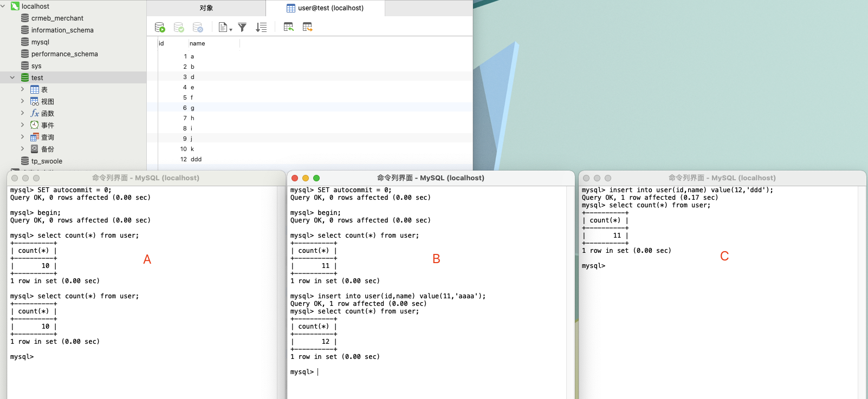
Task: Minimize middle terminal with yellow button
Action: pos(306,178)
